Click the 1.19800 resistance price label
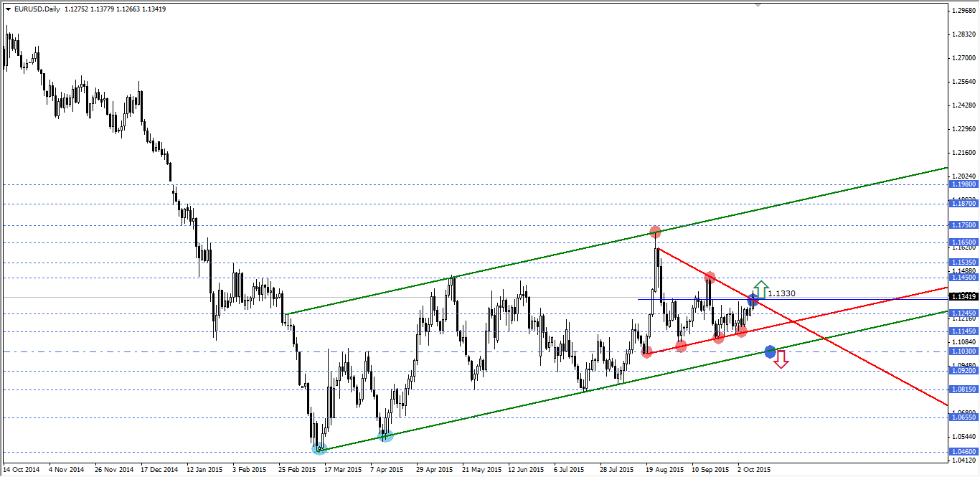980x477 pixels. tap(962, 184)
